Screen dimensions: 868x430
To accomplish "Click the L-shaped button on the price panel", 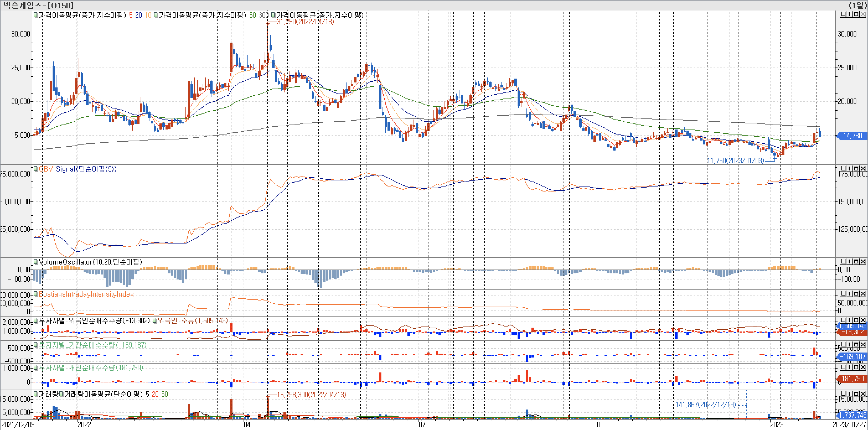I will click(843, 14).
